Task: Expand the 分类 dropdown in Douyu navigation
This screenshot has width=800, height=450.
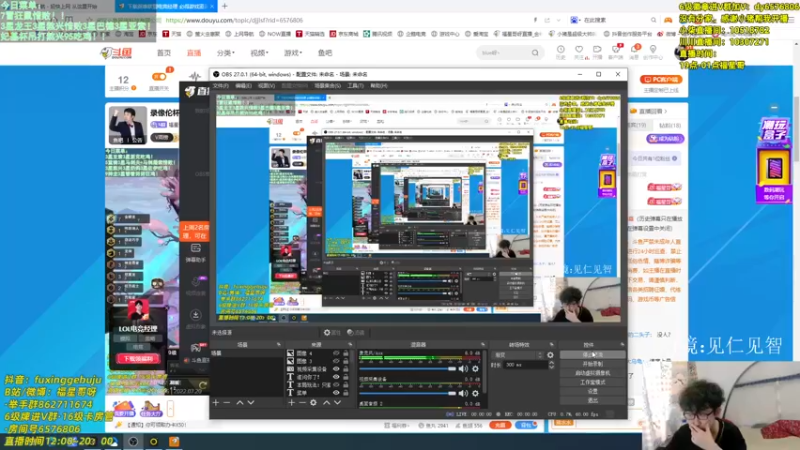Action: tap(226, 53)
